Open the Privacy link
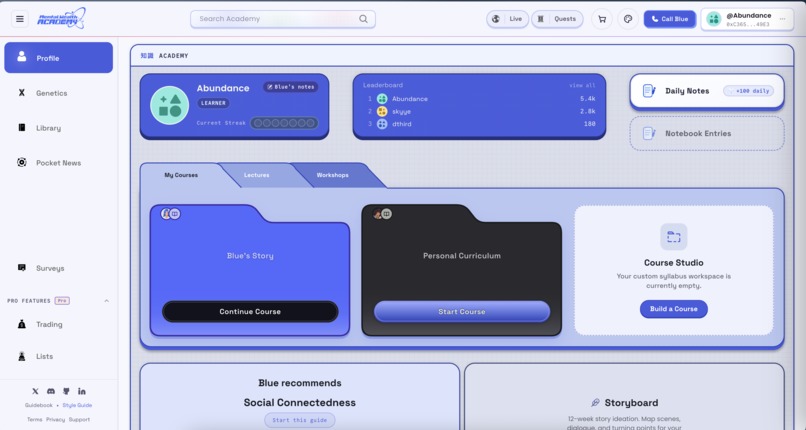This screenshot has width=806, height=430. pyautogui.click(x=56, y=419)
